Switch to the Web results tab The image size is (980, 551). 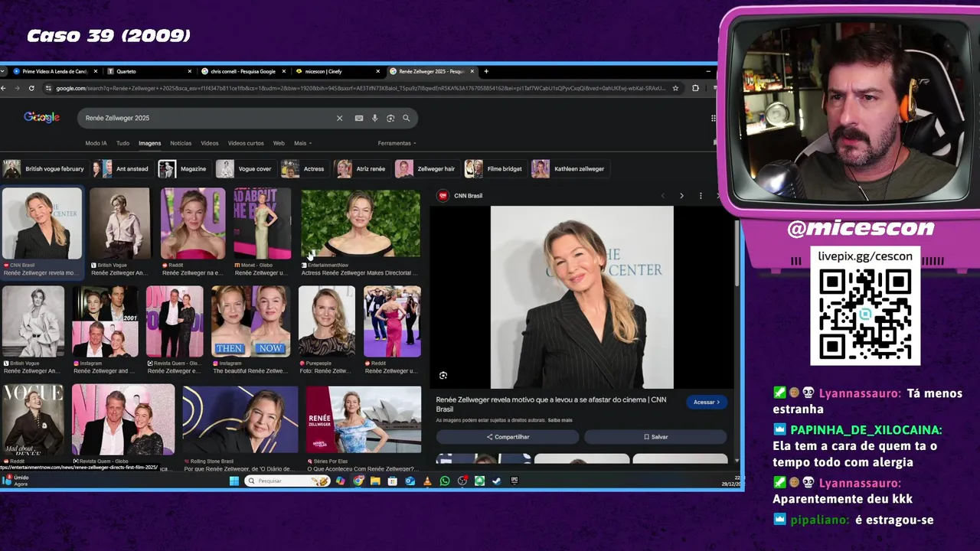pos(279,143)
